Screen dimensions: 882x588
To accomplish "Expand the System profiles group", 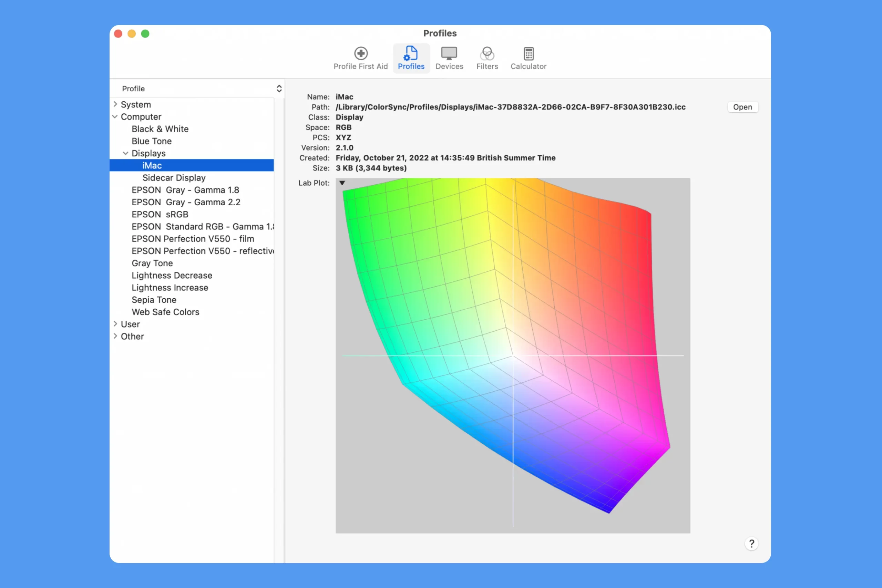I will coord(115,104).
